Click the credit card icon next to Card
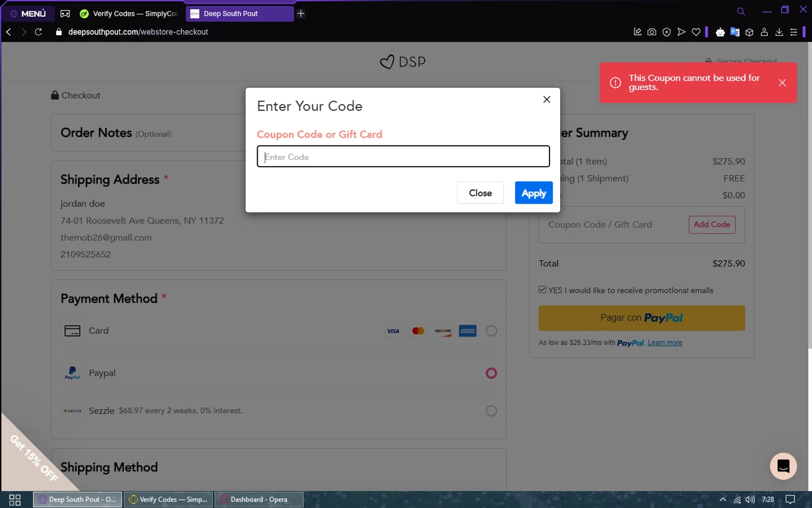This screenshot has height=508, width=812. click(73, 331)
